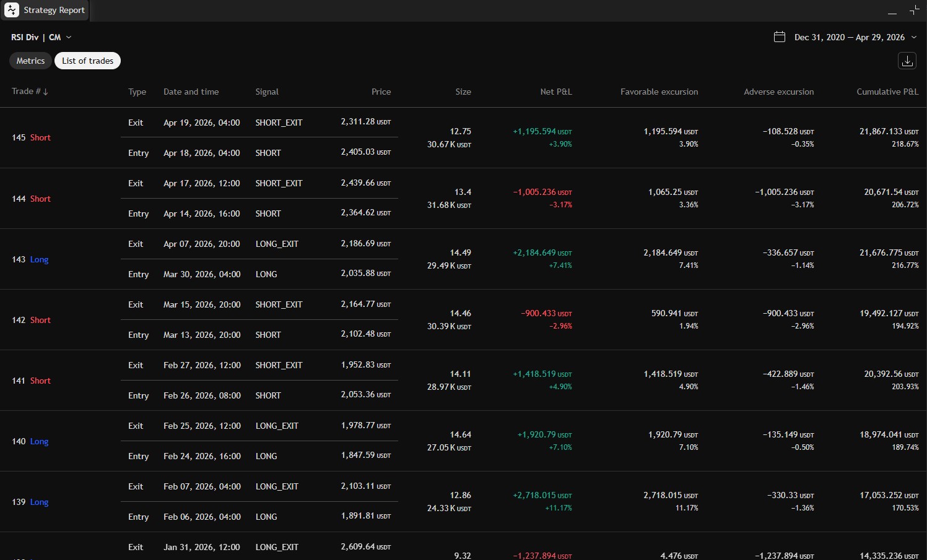Select trade 139 Long row label
Image resolution: width=927 pixels, height=560 pixels.
pos(30,502)
